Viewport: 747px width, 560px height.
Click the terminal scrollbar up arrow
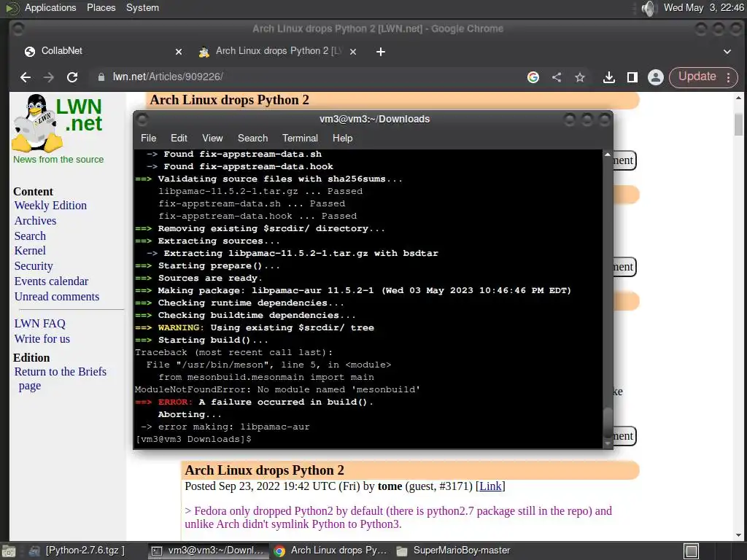click(608, 155)
